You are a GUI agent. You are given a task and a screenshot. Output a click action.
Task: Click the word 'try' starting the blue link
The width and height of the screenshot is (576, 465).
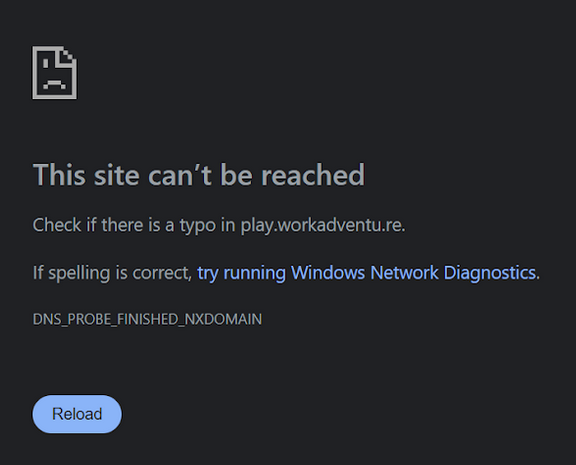208,274
